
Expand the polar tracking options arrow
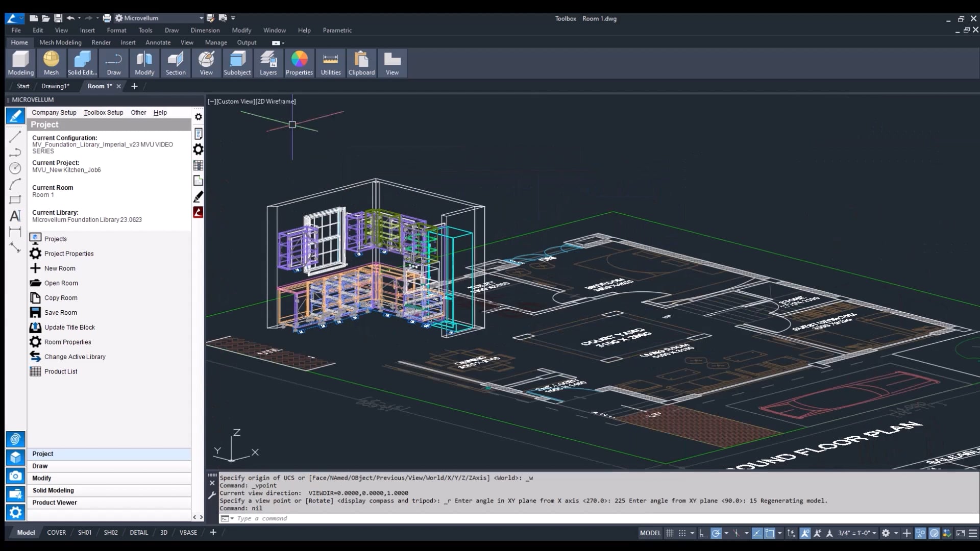pos(726,533)
